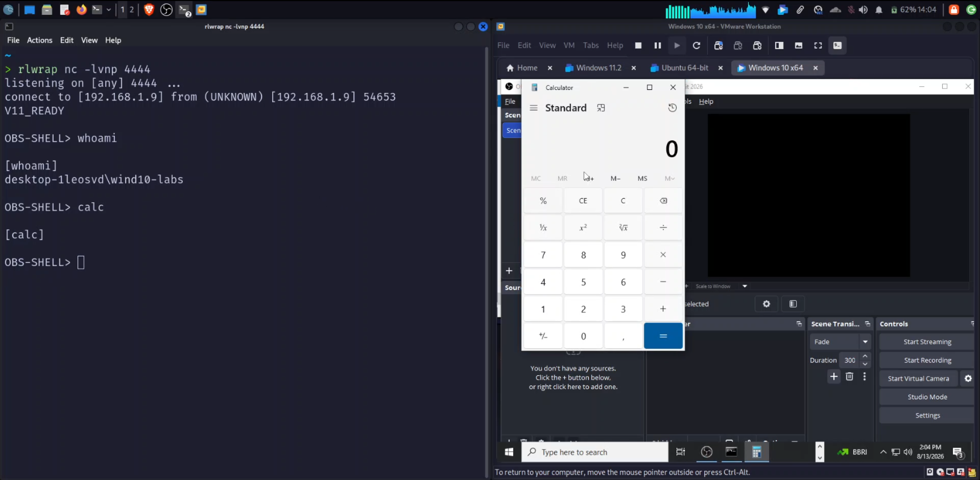The width and height of the screenshot is (980, 480).
Task: Open Task View on Windows taskbar
Action: [680, 452]
